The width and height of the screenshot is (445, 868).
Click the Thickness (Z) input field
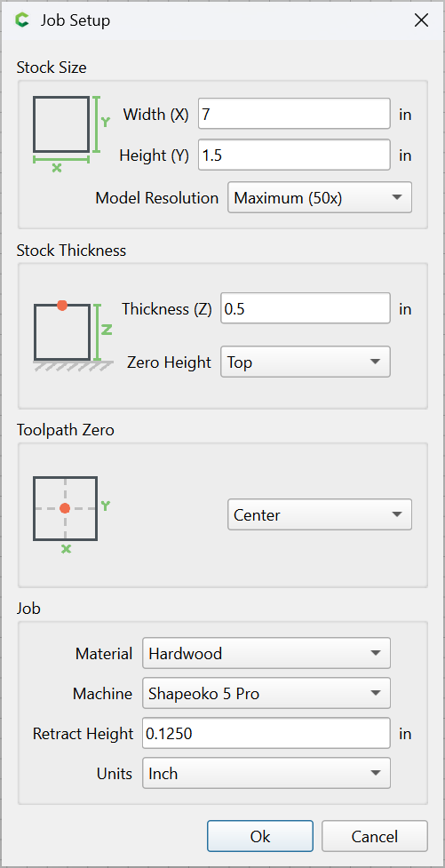[x=306, y=308]
